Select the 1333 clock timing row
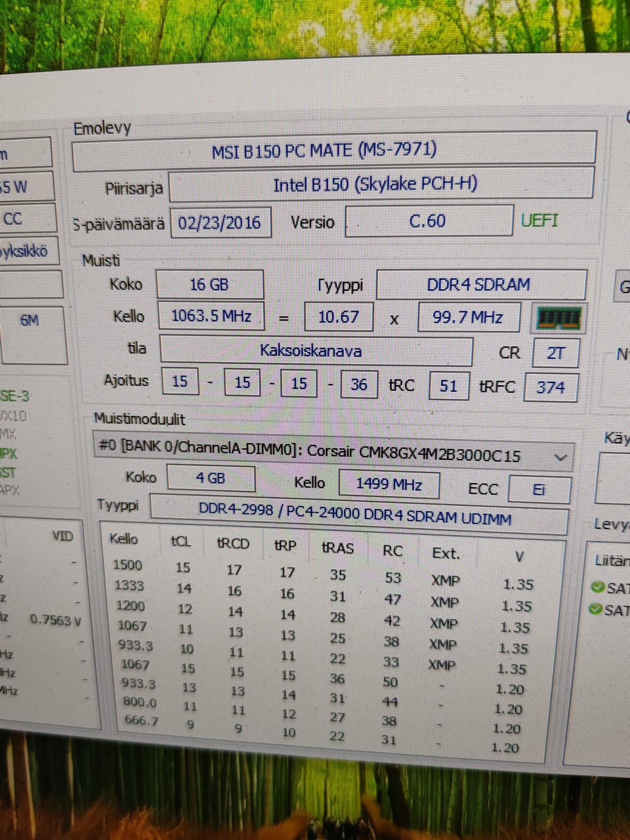 coord(322,594)
